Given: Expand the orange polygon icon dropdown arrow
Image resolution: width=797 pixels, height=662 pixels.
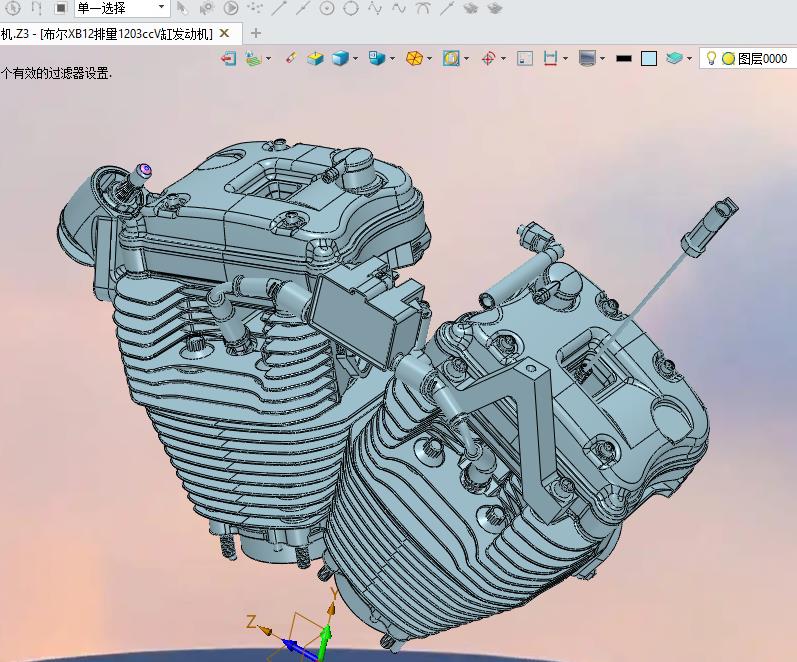Looking at the screenshot, I should pos(430,59).
